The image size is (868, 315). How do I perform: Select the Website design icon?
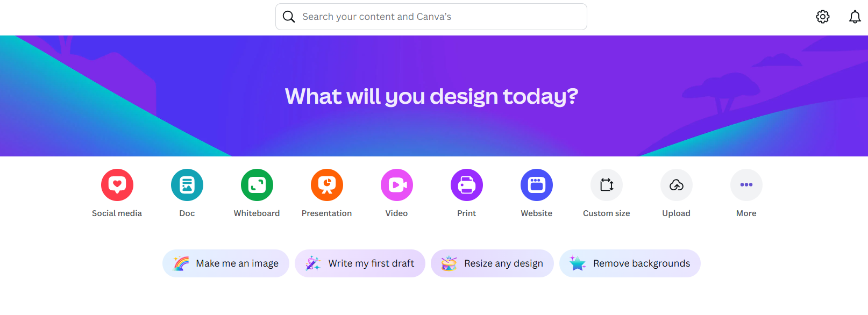537,185
